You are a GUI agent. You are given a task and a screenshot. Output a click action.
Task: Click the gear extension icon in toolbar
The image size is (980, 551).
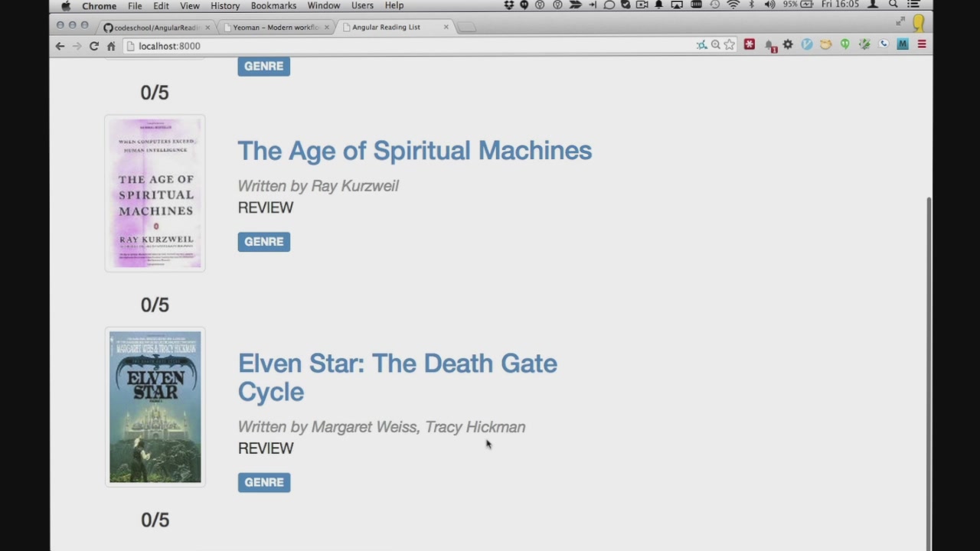click(x=788, y=45)
